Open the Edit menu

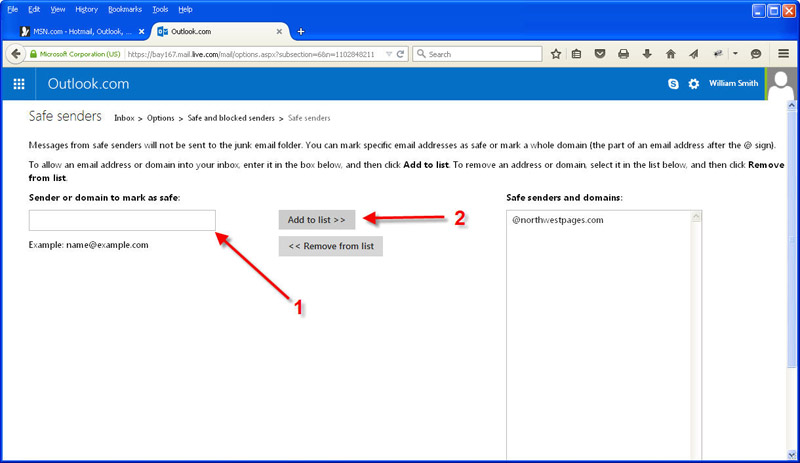[x=34, y=9]
